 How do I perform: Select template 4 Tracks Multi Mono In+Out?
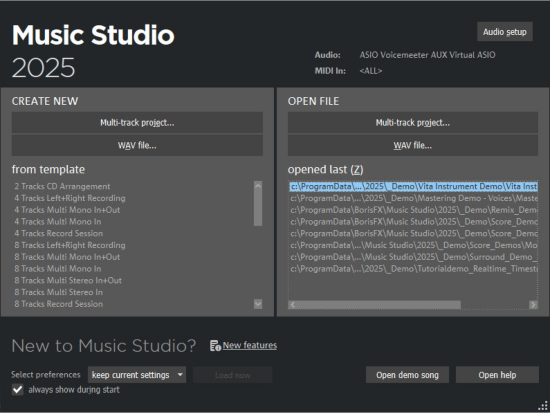(x=67, y=210)
